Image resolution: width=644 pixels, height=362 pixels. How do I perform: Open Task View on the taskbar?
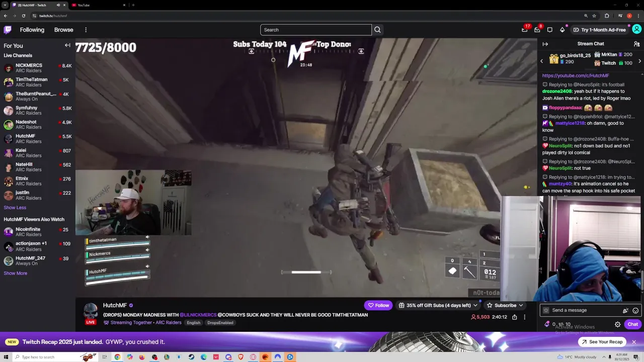click(x=105, y=357)
